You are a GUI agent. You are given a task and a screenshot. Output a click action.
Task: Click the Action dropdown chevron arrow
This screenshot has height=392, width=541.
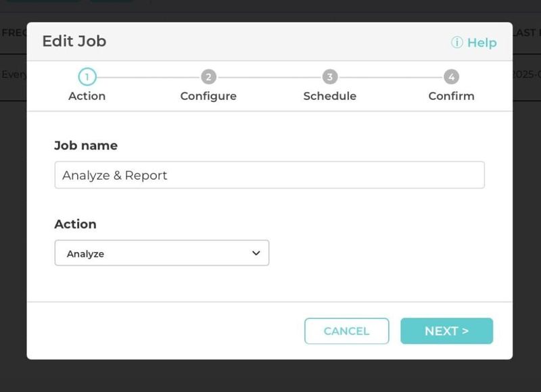256,253
